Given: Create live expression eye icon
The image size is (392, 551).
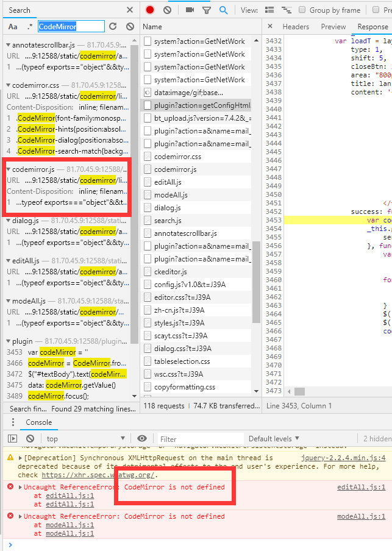Looking at the screenshot, I should click(x=142, y=438).
